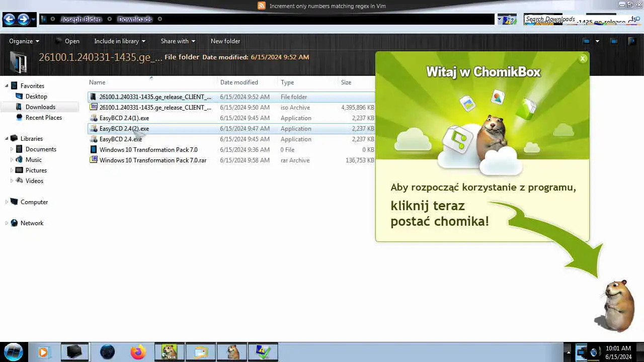644x362 pixels.
Task: Click the iso Archive file icon
Action: point(93,107)
